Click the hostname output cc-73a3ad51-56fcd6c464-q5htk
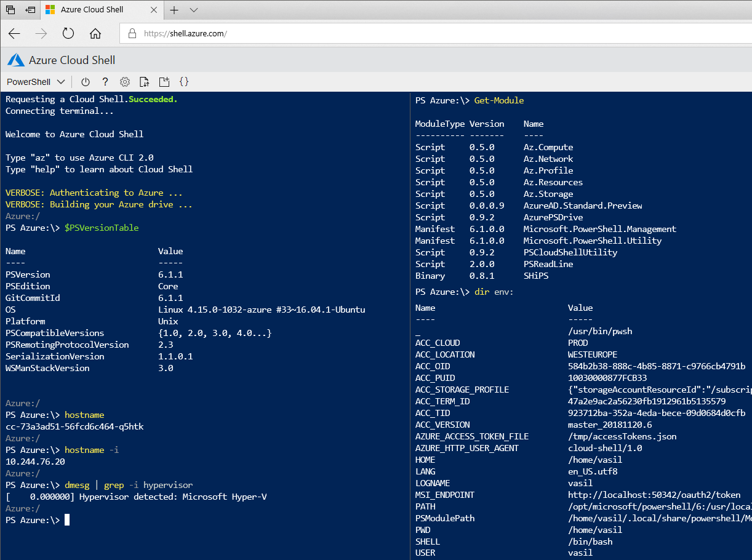 point(74,426)
